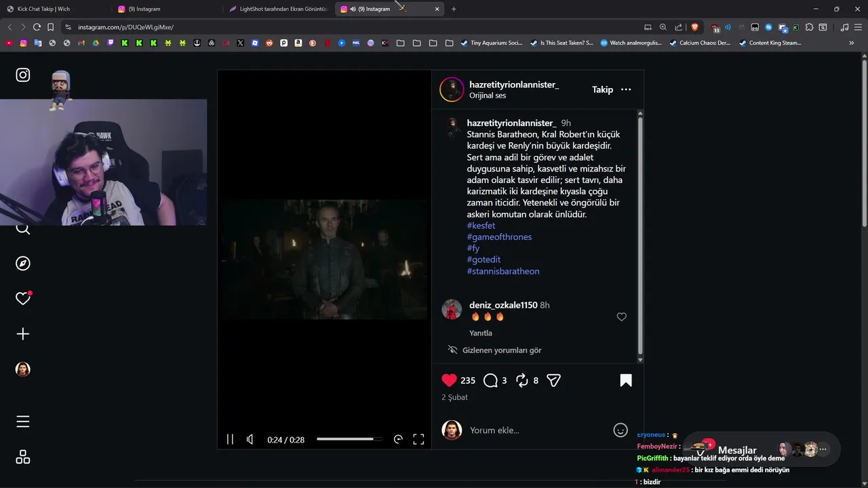Go back with the browser back arrow
868x488 pixels.
click(9, 27)
